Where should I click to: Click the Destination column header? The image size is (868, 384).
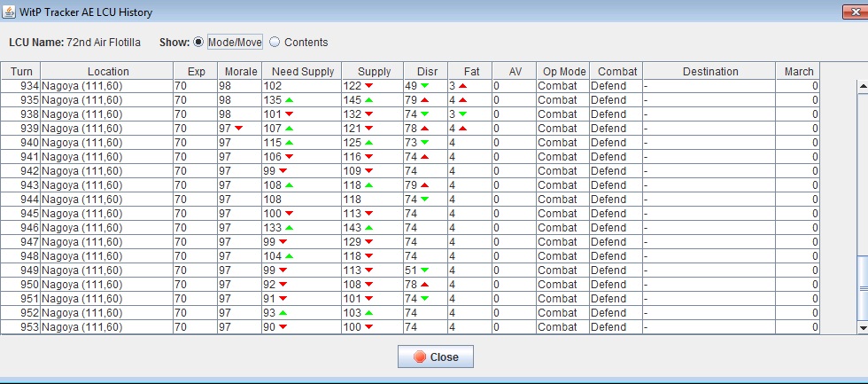click(709, 72)
